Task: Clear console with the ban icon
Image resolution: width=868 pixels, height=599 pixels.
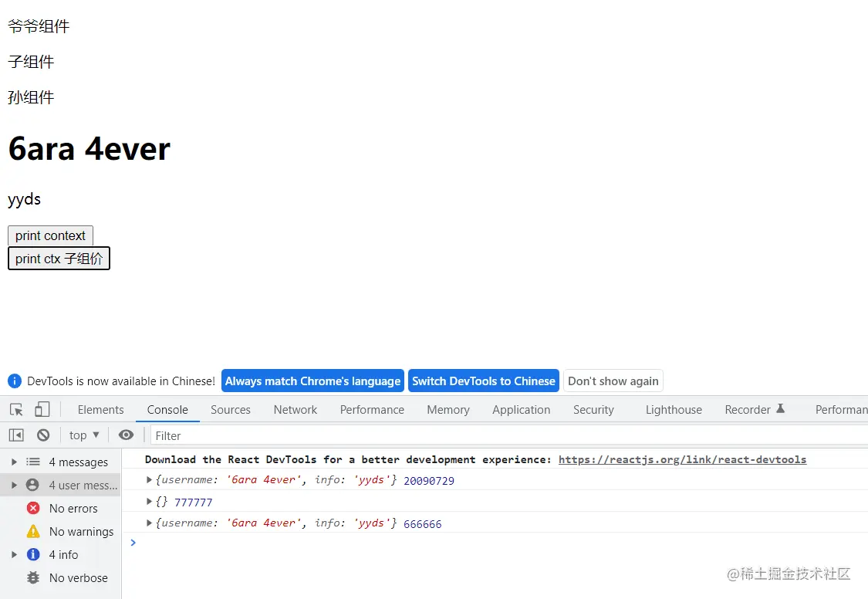Action: pyautogui.click(x=43, y=435)
